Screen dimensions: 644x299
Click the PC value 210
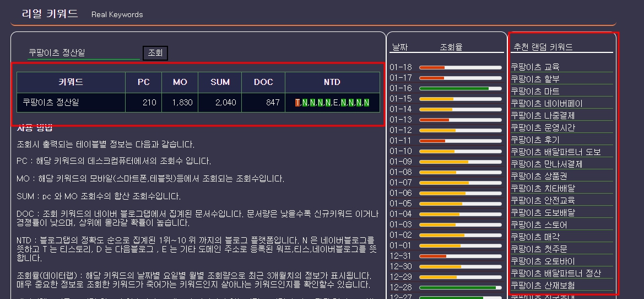(x=149, y=103)
